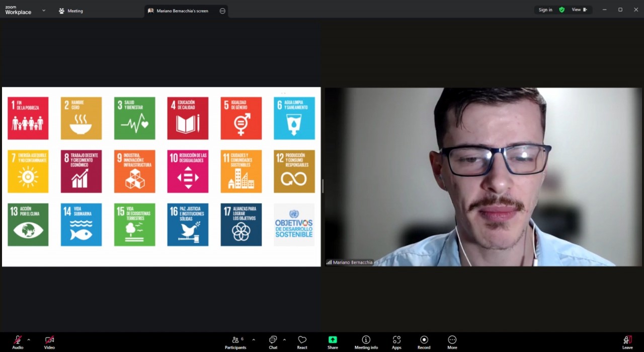
Task: Open the More options icon
Action: (x=452, y=340)
